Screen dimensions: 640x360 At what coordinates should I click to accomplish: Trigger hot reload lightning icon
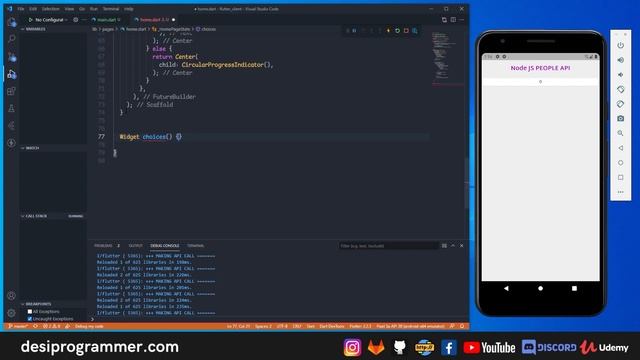coord(388,31)
